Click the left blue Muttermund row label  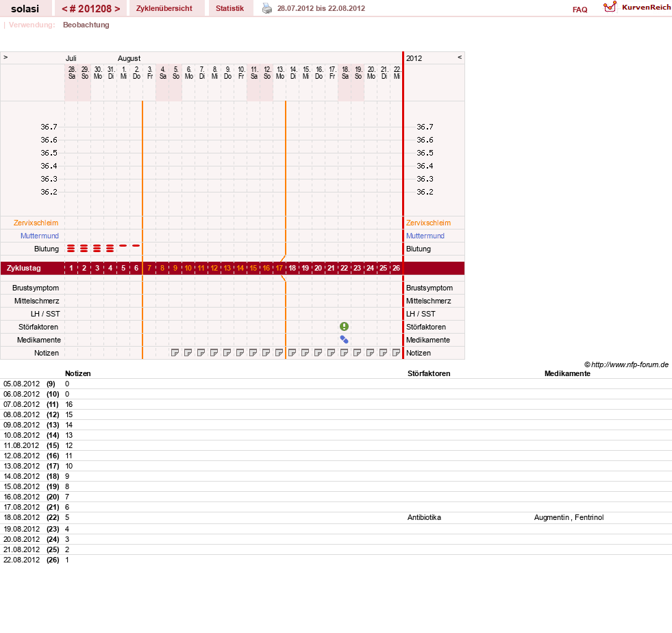[40, 236]
